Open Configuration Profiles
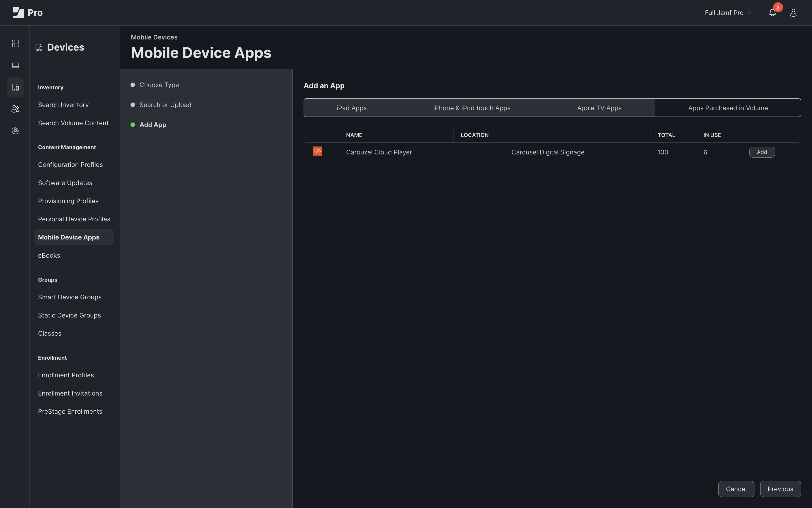812x508 pixels. click(70, 165)
